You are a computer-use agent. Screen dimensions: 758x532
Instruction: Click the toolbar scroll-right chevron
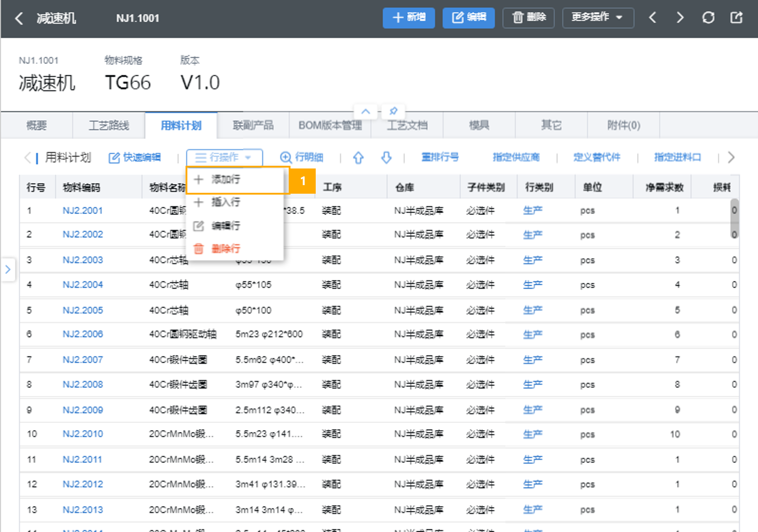(x=731, y=157)
